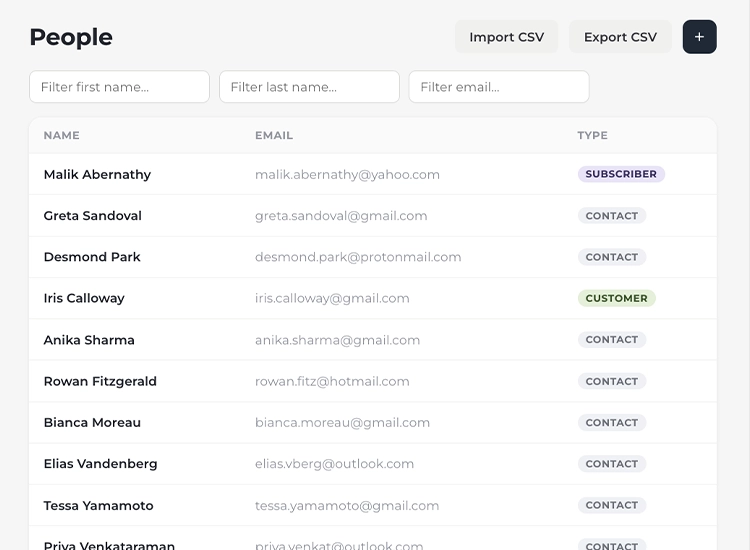This screenshot has height=550, width=750.
Task: Click iris.calloway@gmail.com email
Action: tap(332, 298)
